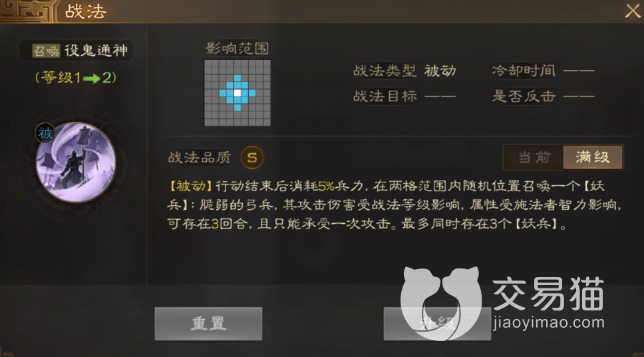Click the blue cell above the grid center
This screenshot has height=357, width=644.
238,85
